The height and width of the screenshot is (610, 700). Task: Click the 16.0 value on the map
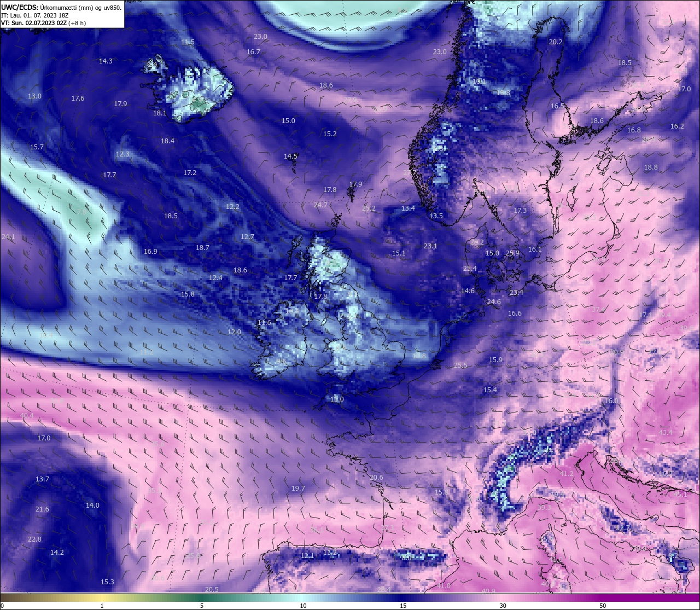click(x=611, y=400)
